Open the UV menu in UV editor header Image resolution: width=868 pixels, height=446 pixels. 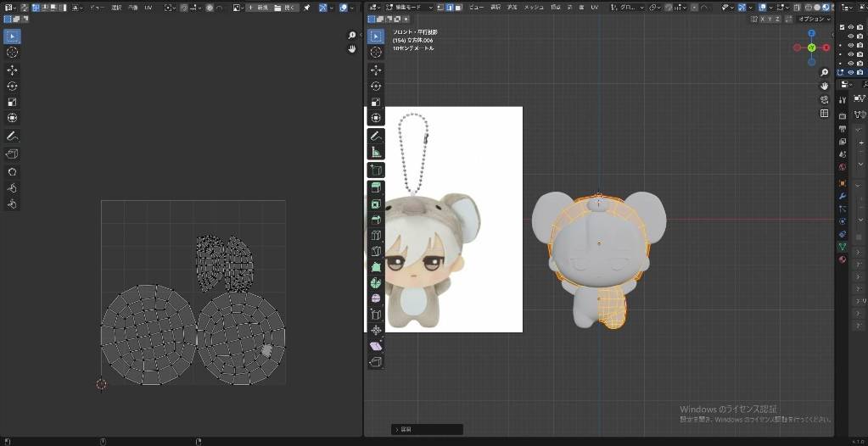tap(148, 7)
